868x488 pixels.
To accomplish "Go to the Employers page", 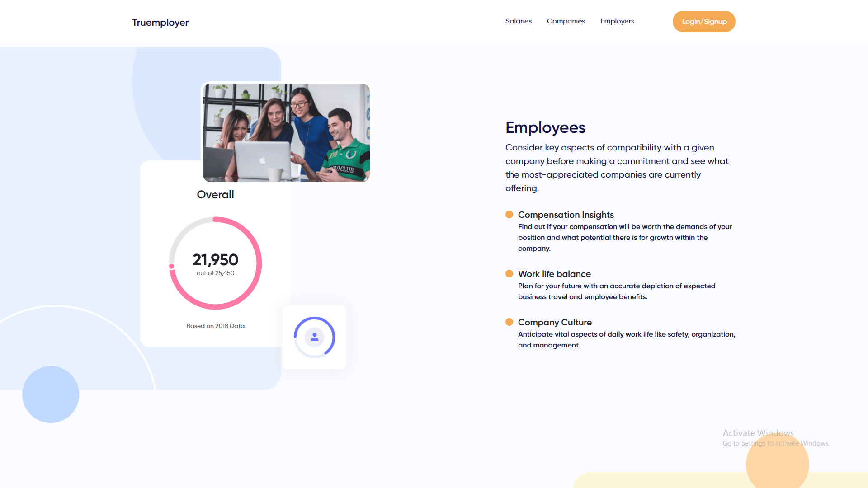I will [617, 21].
